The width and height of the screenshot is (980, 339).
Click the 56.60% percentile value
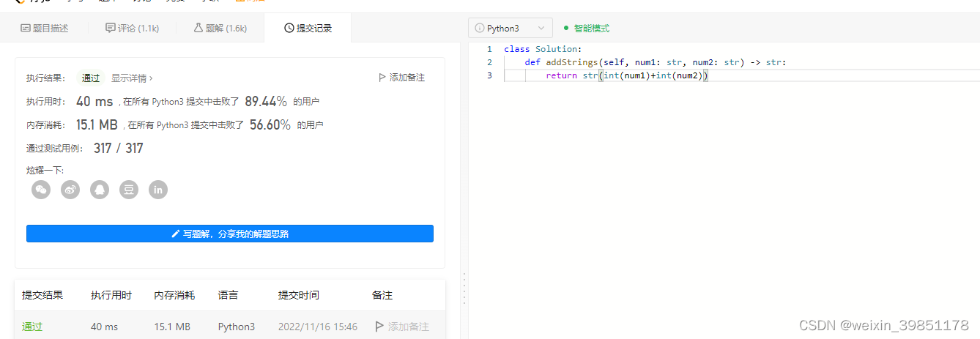(x=270, y=124)
